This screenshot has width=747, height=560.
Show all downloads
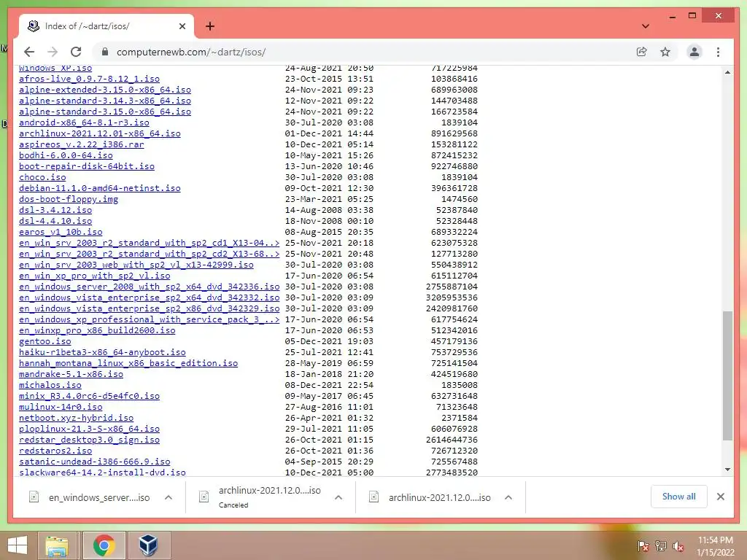tap(679, 497)
